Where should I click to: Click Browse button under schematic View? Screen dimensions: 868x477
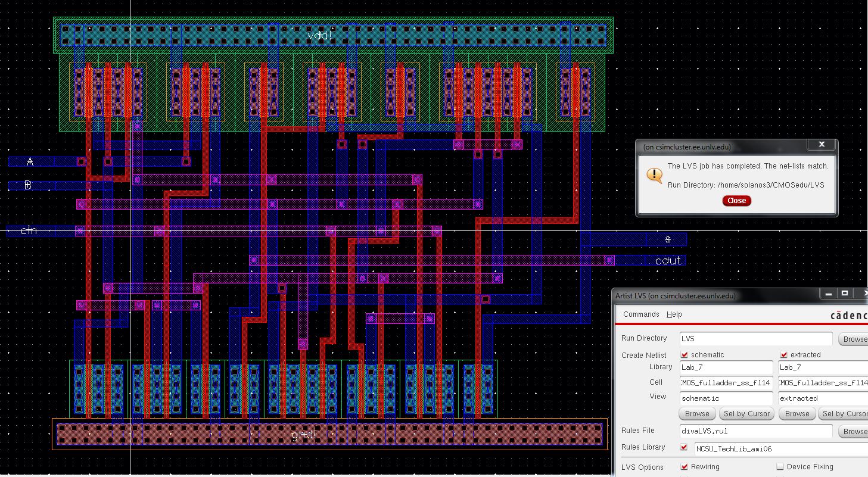tap(697, 414)
